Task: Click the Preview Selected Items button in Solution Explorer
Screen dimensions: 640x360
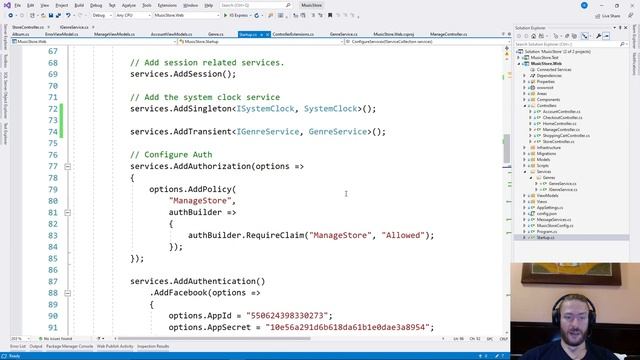Action: (606, 36)
